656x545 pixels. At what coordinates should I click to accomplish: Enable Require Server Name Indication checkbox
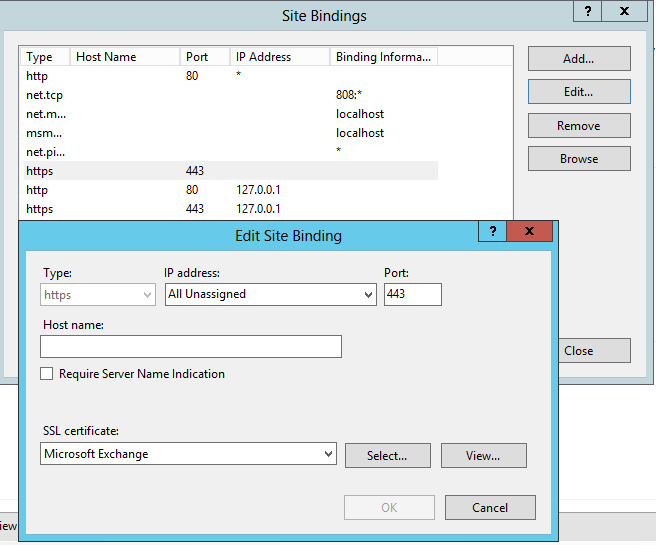point(46,374)
